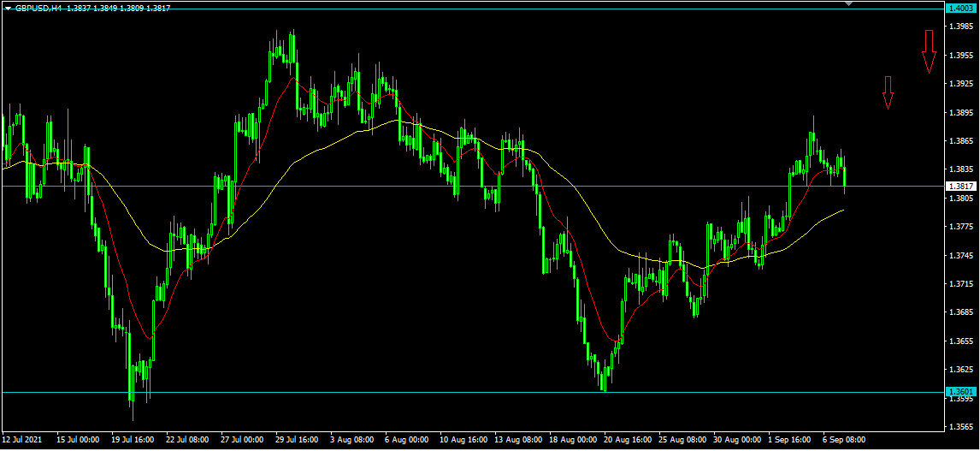
Task: Click high value 1.3849 in chart header
Action: pos(105,8)
